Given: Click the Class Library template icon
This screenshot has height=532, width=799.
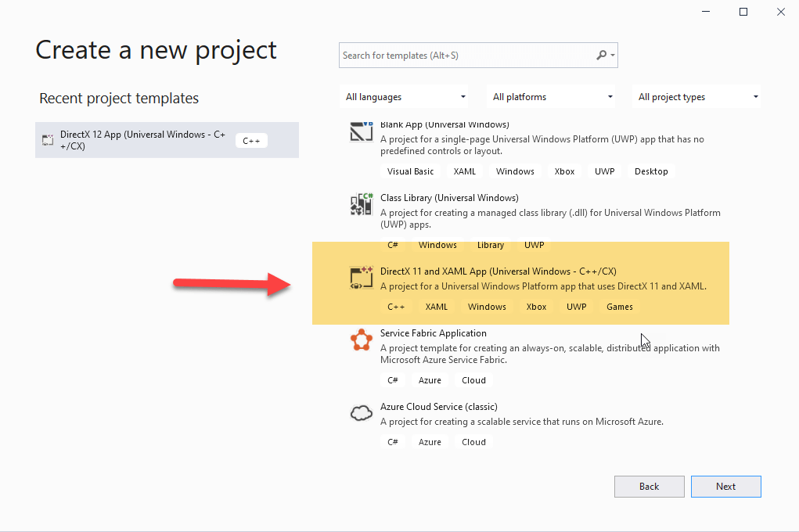Looking at the screenshot, I should coord(362,205).
